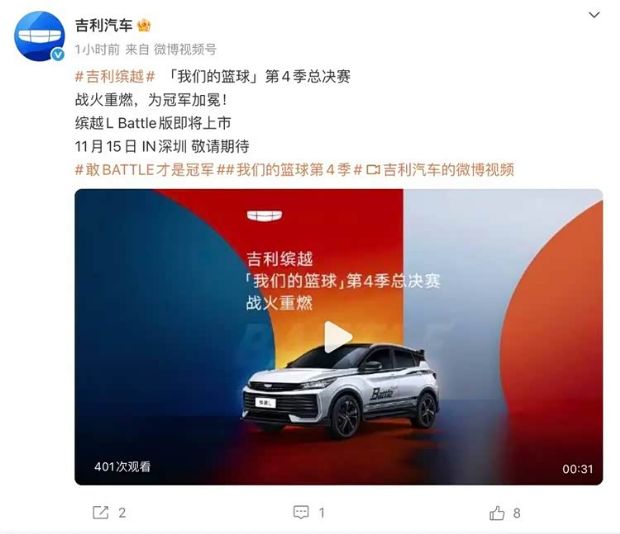This screenshot has width=620, height=534.
Task: Click the 401次观看 view count
Action: pyautogui.click(x=122, y=467)
